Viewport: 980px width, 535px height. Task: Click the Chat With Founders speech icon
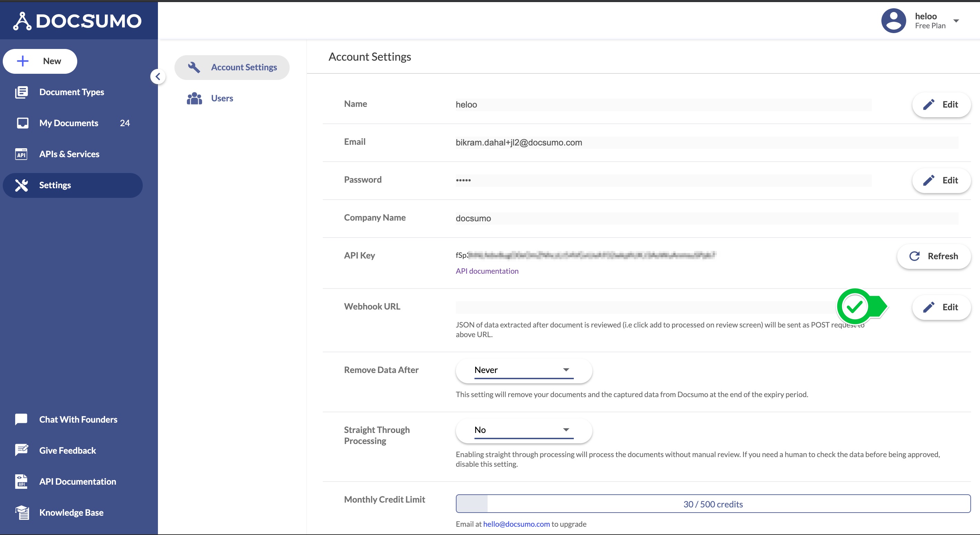coord(21,420)
